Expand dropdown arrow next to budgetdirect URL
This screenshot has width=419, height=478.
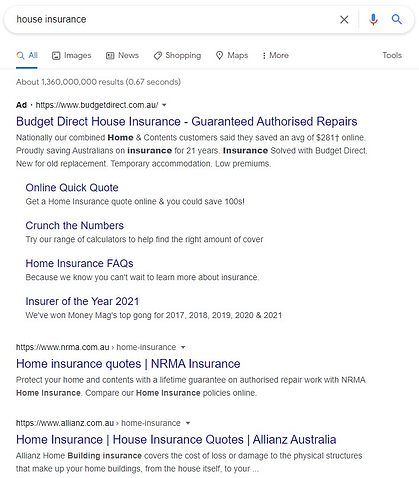(x=164, y=105)
